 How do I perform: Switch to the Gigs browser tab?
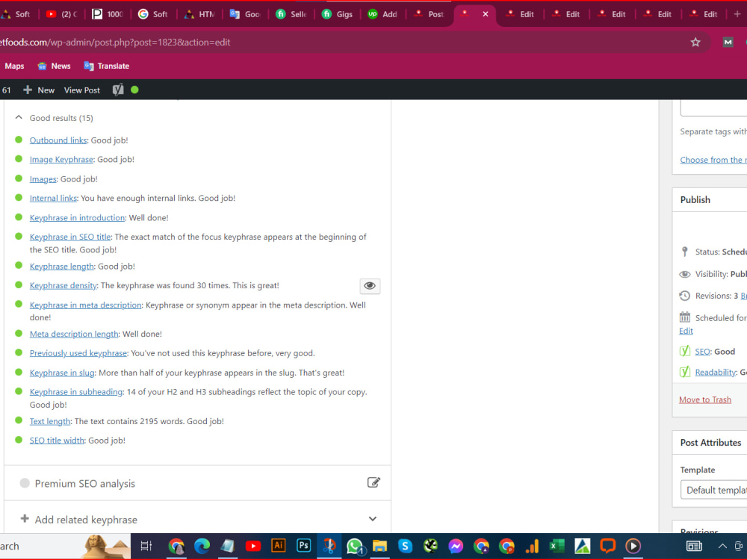[x=338, y=14]
